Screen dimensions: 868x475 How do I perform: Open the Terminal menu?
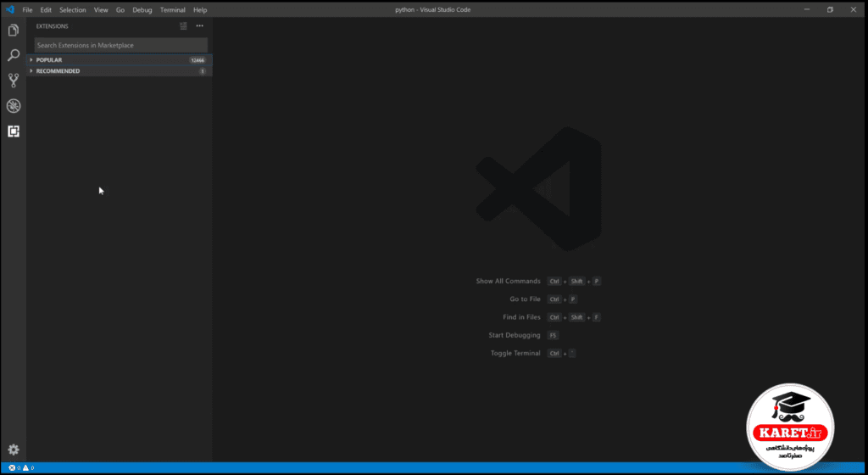[173, 10]
